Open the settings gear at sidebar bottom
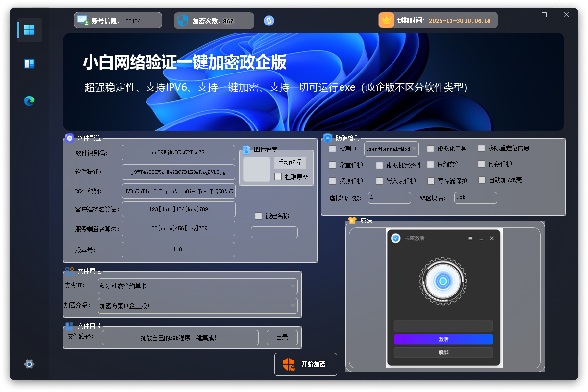The width and height of the screenshot is (588, 392). 29,364
